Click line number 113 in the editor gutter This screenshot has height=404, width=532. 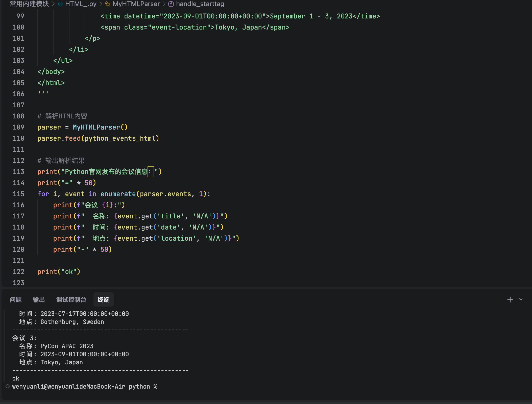[18, 171]
